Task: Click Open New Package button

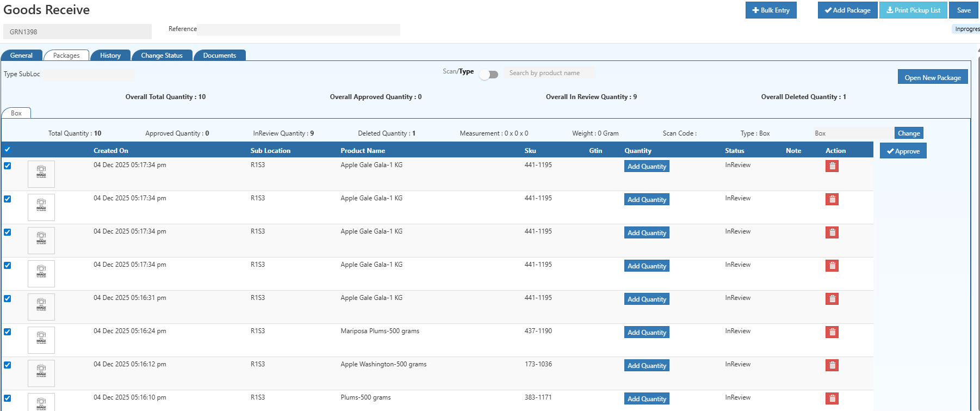Action: pyautogui.click(x=933, y=77)
